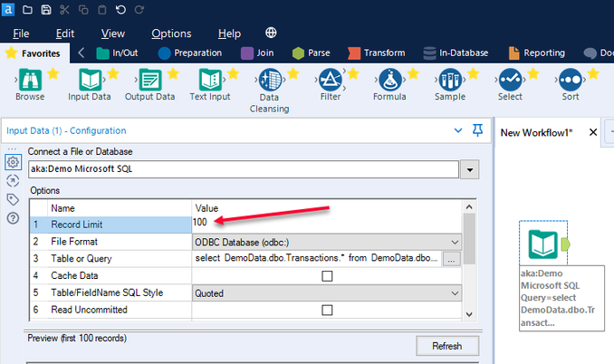Toggle the Cache Data checkbox
This screenshot has width=614, height=364.
click(327, 276)
